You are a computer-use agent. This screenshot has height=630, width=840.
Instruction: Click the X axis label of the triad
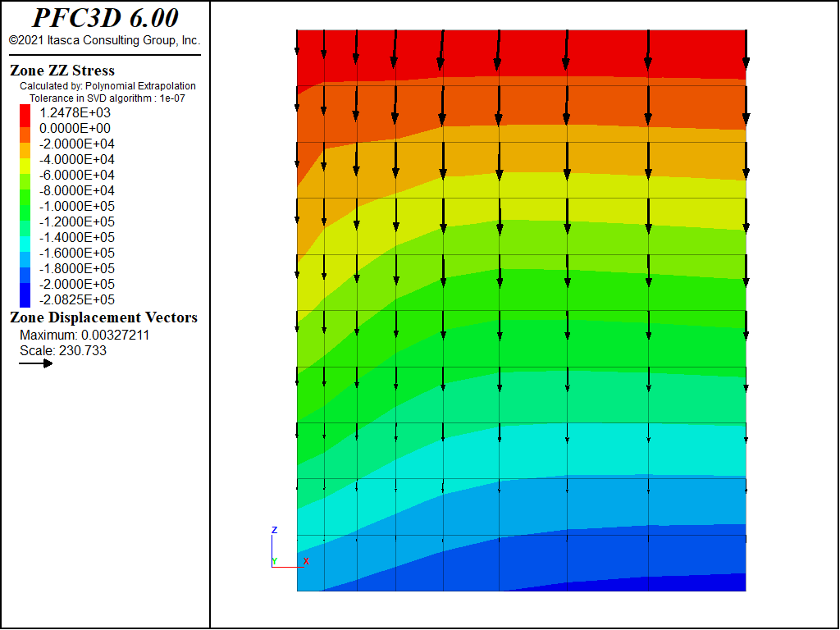click(307, 561)
